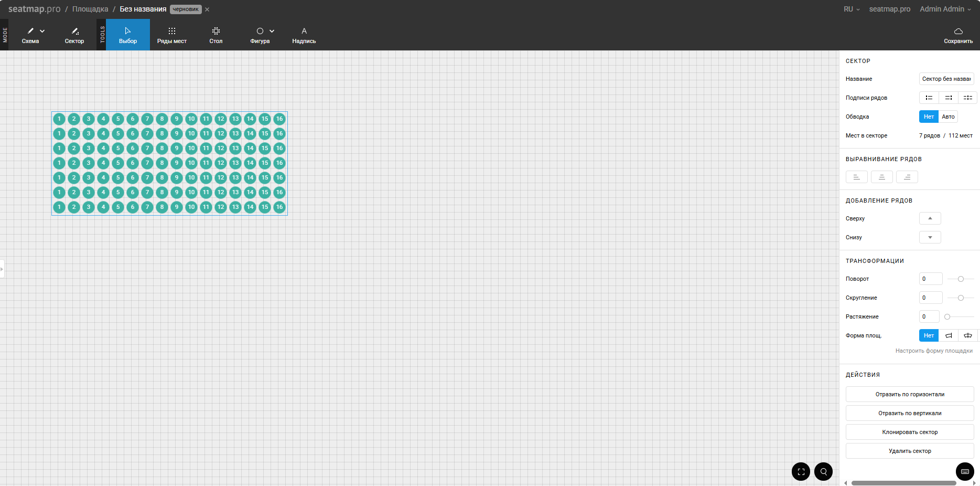Viewport: 980px width, 486px height.
Task: Set row labels on the left
Action: 929,98
